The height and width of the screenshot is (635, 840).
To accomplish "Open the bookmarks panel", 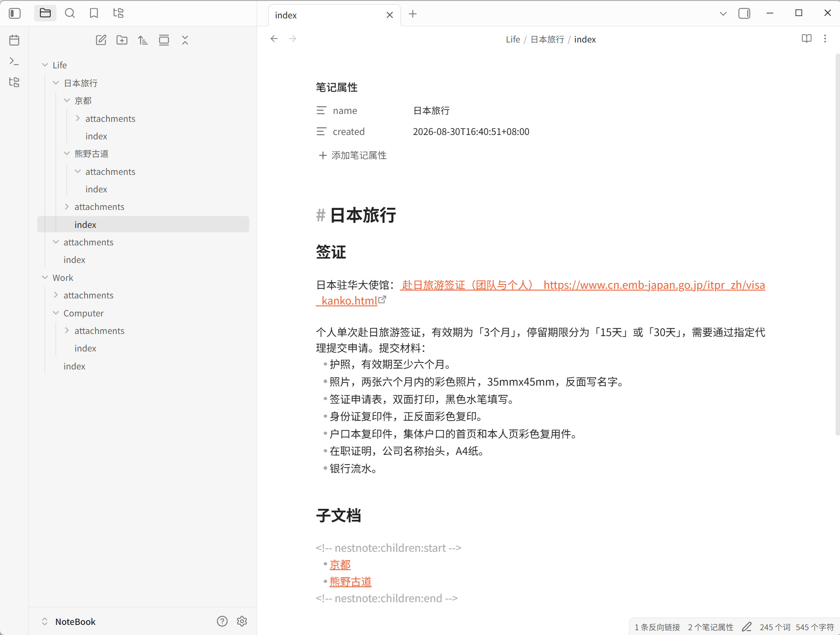I will (94, 13).
